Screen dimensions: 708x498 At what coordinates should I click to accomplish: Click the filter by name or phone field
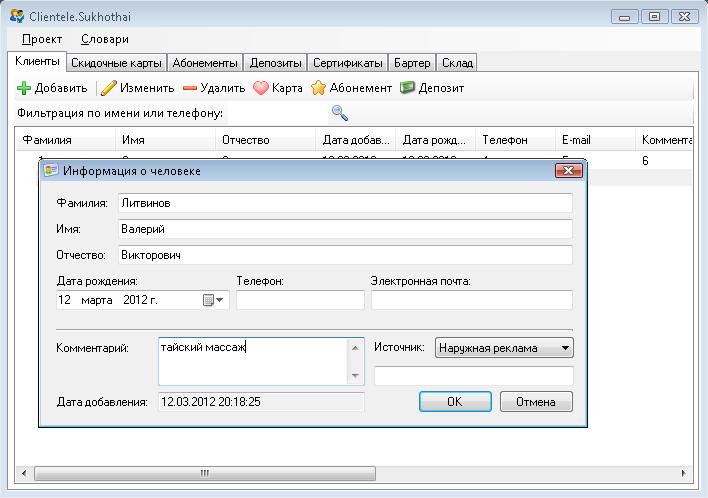[278, 113]
